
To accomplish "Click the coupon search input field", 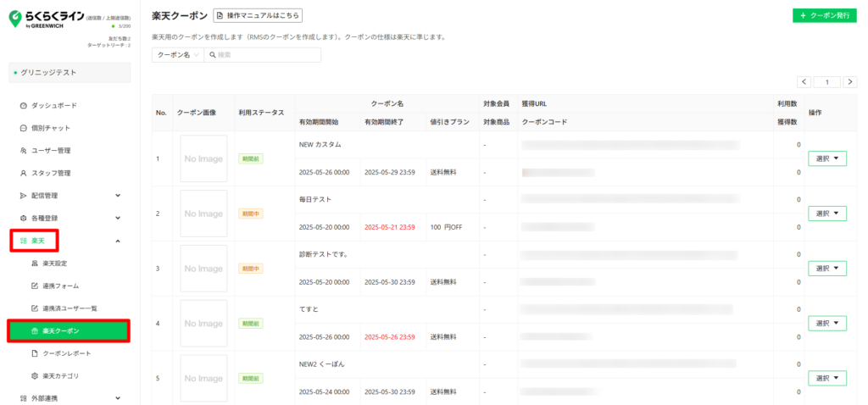I will click(263, 55).
